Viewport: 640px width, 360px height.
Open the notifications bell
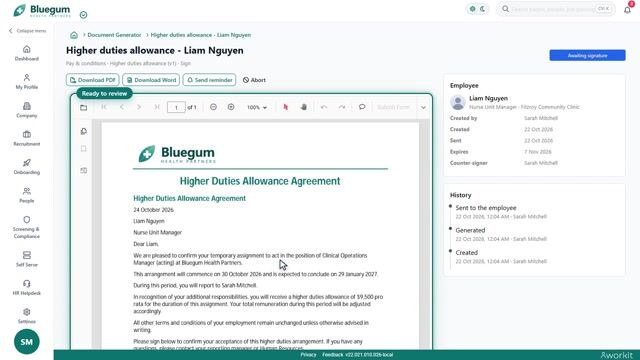(x=627, y=9)
